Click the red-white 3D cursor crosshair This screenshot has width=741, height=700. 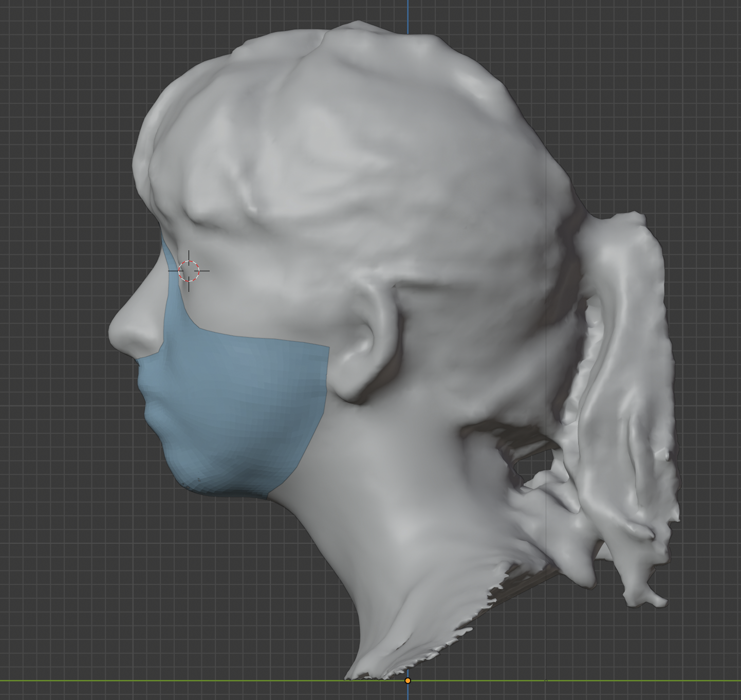pyautogui.click(x=189, y=271)
